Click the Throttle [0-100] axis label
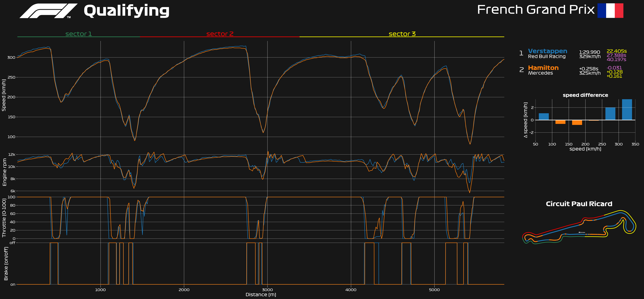This screenshot has height=299, width=644. 4,218
